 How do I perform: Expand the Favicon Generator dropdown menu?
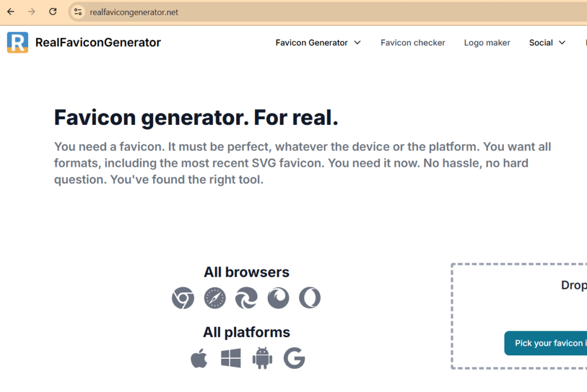[318, 42]
